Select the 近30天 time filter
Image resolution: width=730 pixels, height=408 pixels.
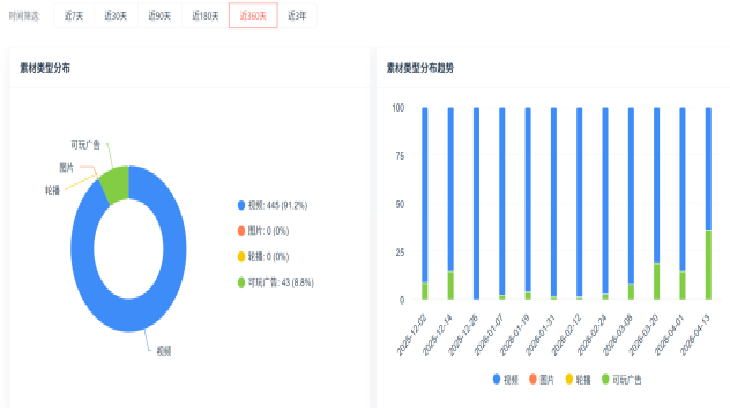pos(115,16)
